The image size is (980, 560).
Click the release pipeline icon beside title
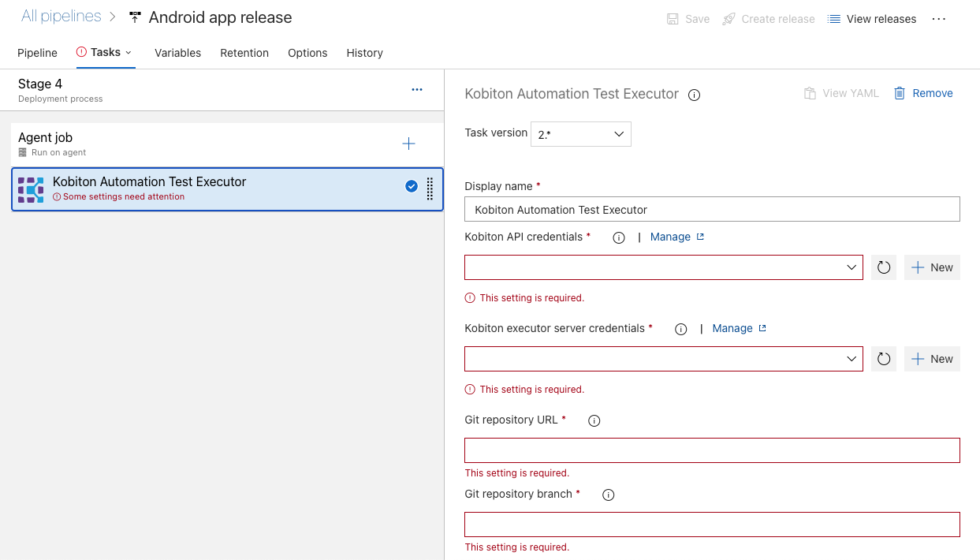point(135,17)
